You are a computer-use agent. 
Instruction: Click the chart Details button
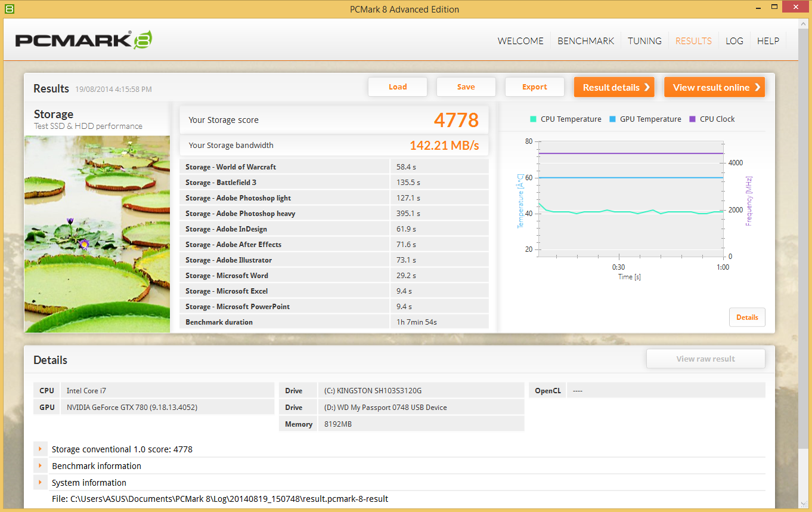[747, 317]
